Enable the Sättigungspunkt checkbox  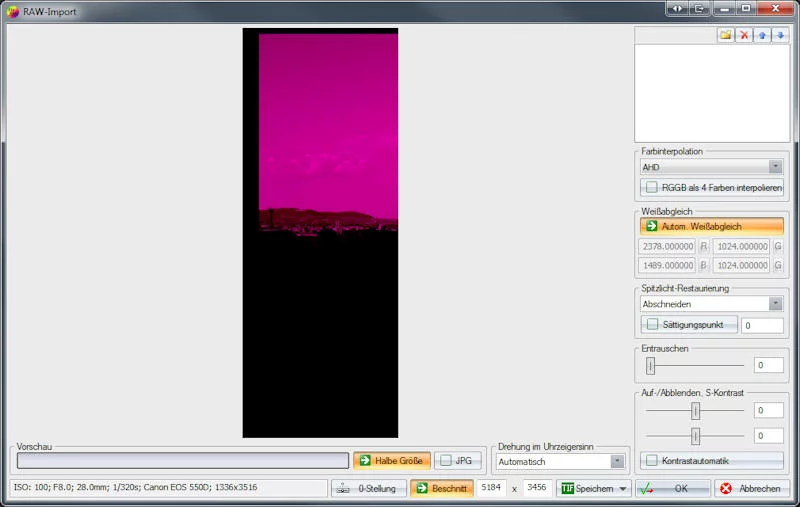[x=689, y=324]
